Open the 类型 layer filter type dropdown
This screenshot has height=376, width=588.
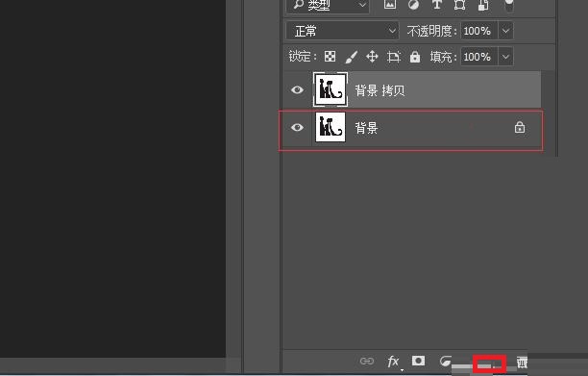click(x=328, y=5)
